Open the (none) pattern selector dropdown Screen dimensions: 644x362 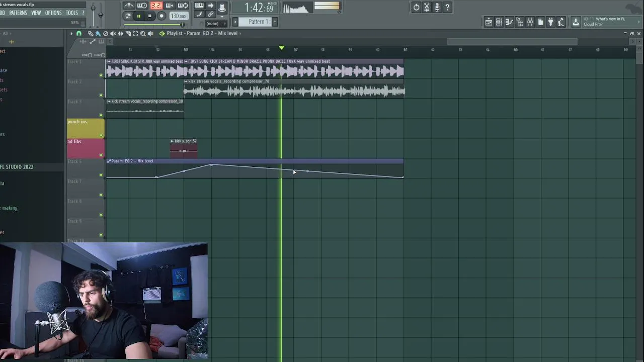pyautogui.click(x=216, y=24)
